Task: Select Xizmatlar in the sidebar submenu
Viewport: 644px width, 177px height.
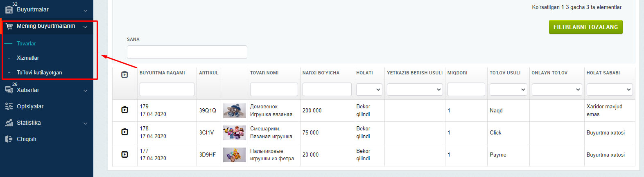Action: [28, 58]
